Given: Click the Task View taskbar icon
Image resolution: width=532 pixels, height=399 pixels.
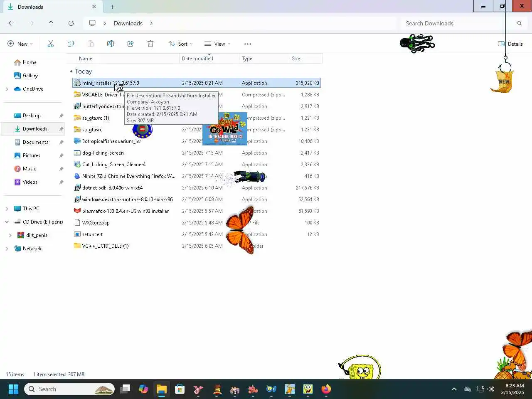Looking at the screenshot, I should click(x=125, y=389).
